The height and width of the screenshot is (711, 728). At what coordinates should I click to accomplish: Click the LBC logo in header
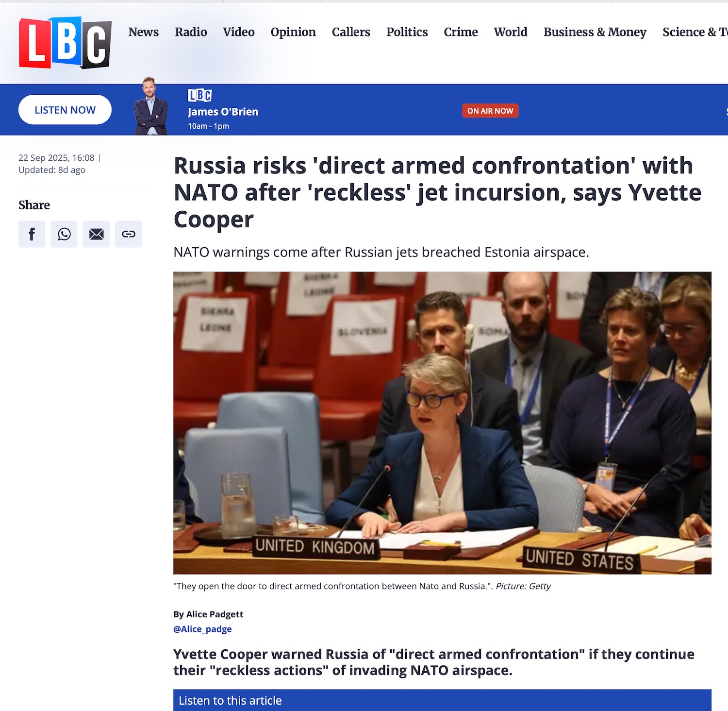65,43
